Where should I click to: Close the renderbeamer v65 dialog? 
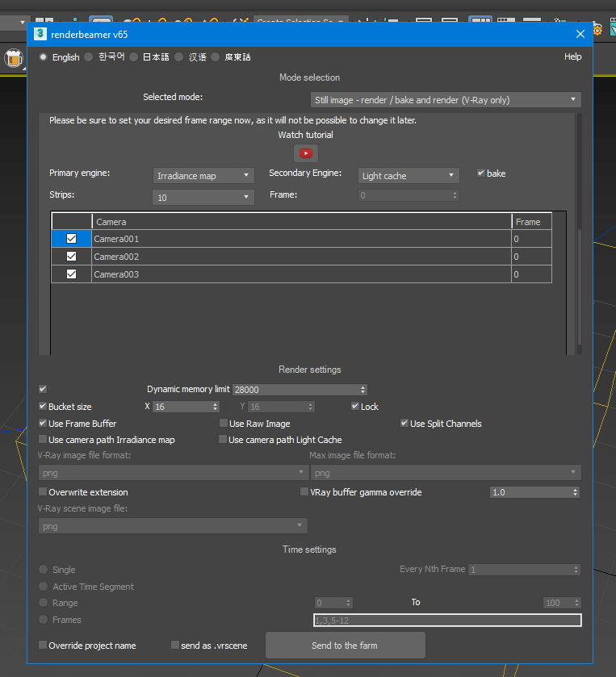580,34
